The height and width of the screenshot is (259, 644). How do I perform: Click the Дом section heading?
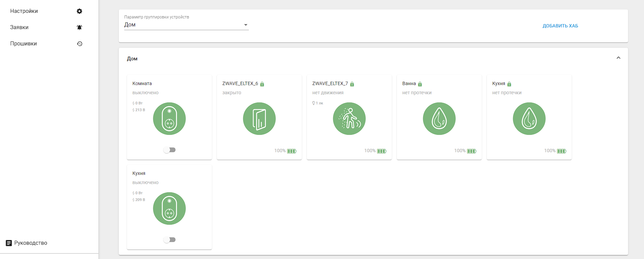132,59
